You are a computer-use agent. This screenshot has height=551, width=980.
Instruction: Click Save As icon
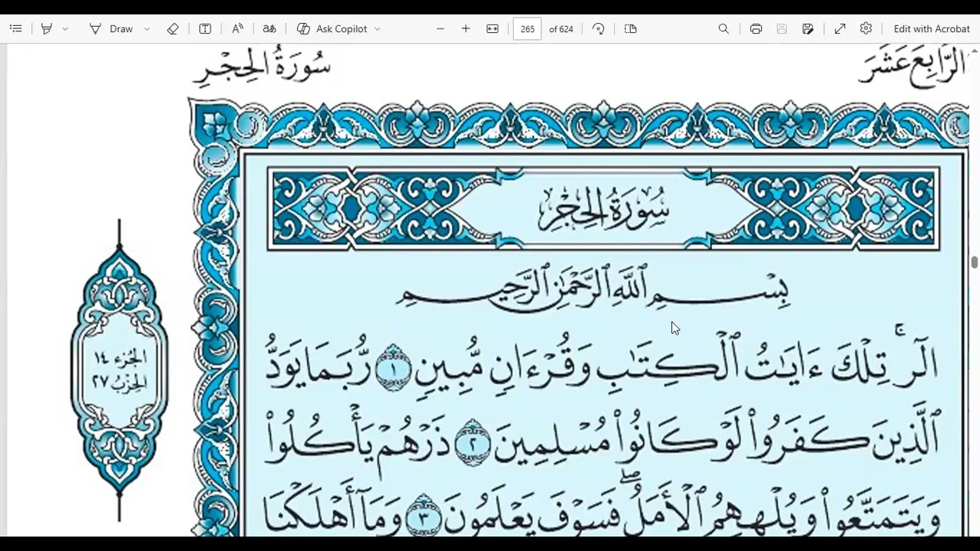[808, 28]
